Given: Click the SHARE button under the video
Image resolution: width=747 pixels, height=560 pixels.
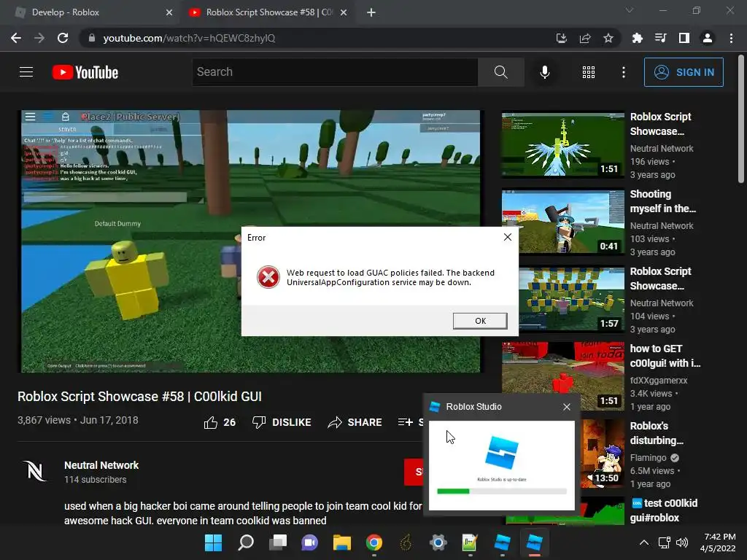Looking at the screenshot, I should 355,422.
